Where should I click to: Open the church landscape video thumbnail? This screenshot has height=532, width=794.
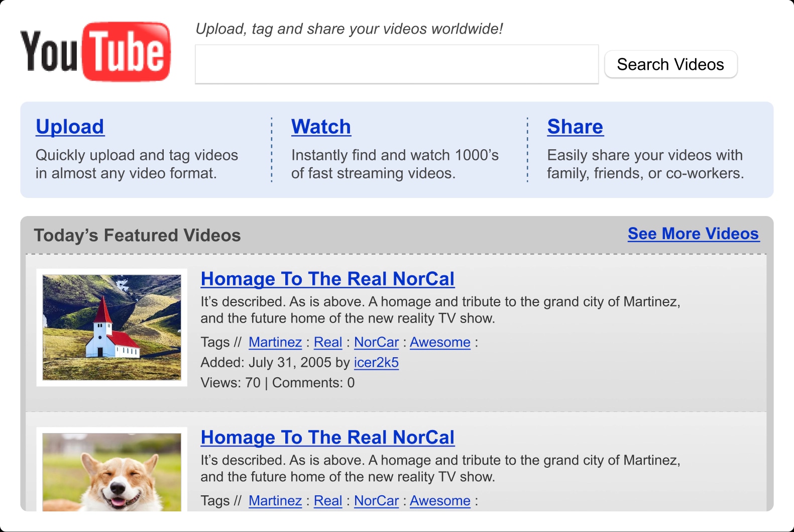click(112, 328)
